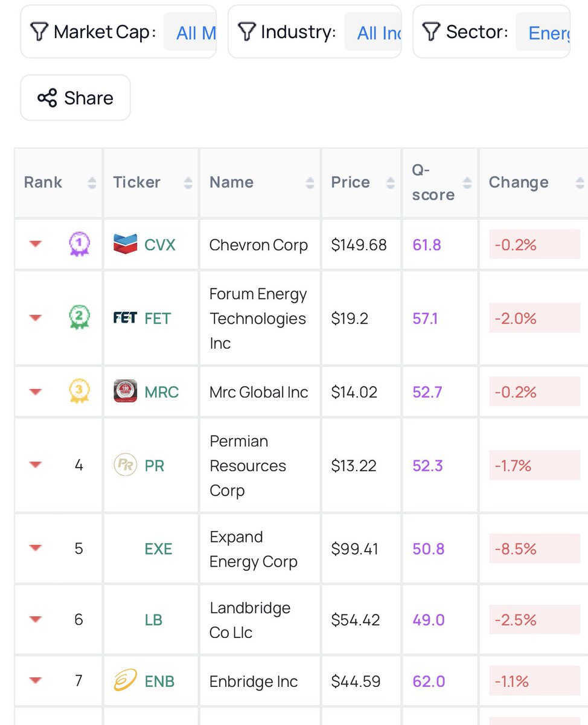Click red down arrow in LB row
Screen dimensions: 588x725
click(36, 619)
